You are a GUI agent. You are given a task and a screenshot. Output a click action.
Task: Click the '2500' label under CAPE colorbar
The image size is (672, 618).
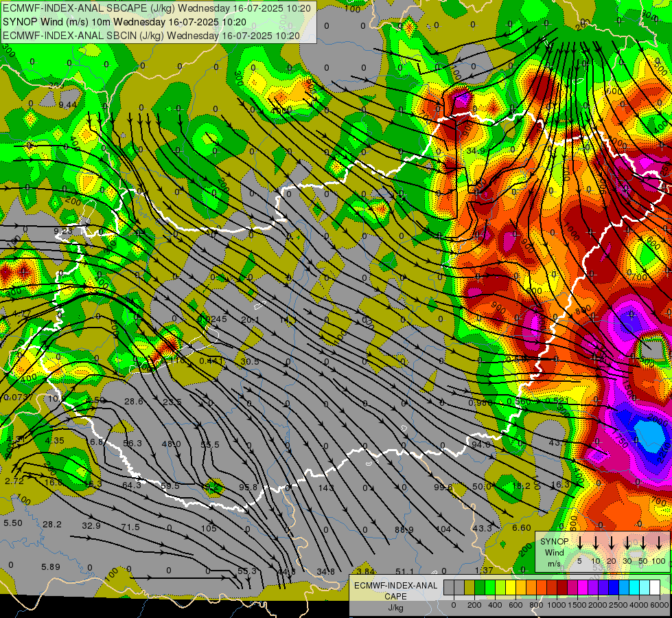point(618,605)
